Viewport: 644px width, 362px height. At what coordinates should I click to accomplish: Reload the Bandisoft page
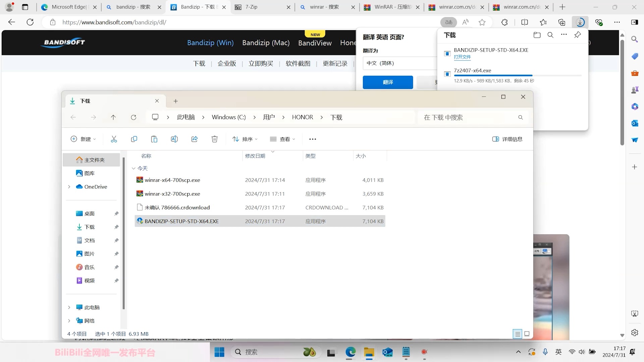click(x=30, y=22)
